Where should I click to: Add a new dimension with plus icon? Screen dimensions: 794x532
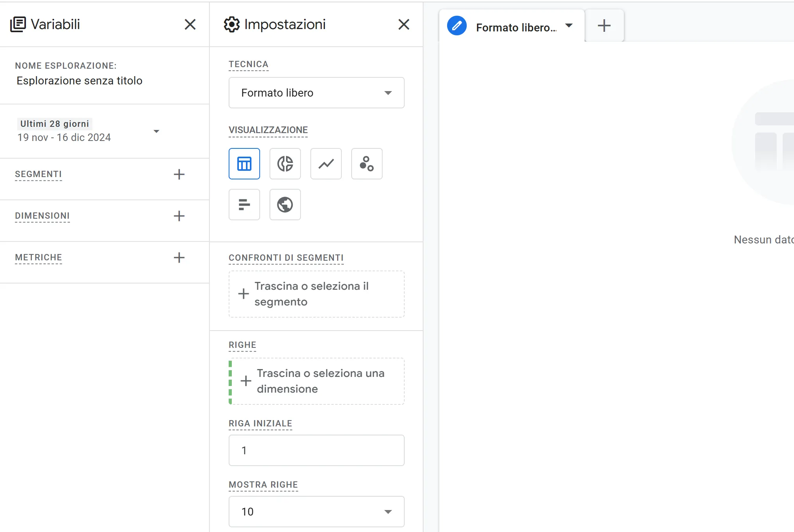tap(179, 216)
